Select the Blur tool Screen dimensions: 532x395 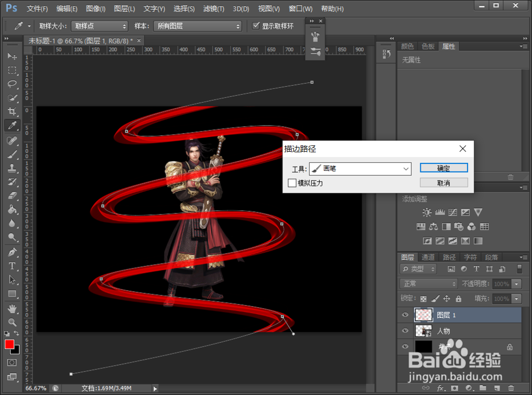coord(12,223)
